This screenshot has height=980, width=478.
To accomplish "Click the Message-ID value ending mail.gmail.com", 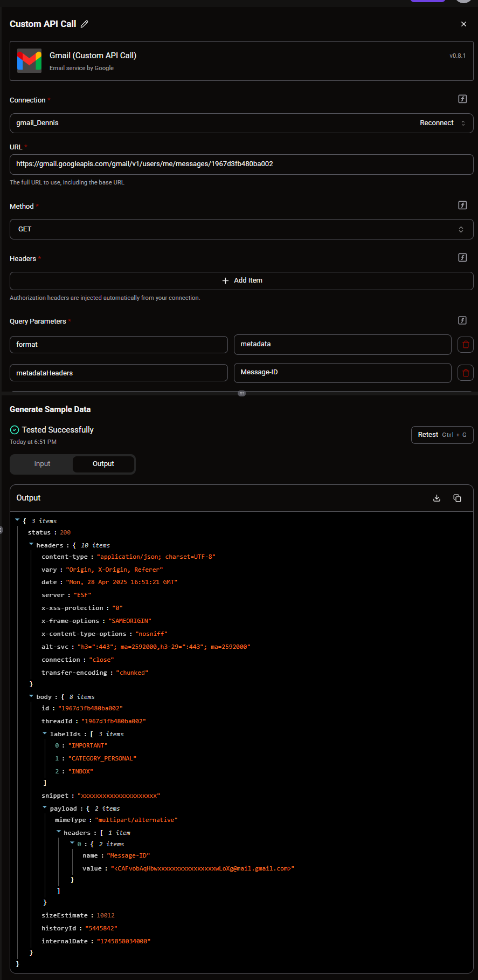I will point(203,869).
